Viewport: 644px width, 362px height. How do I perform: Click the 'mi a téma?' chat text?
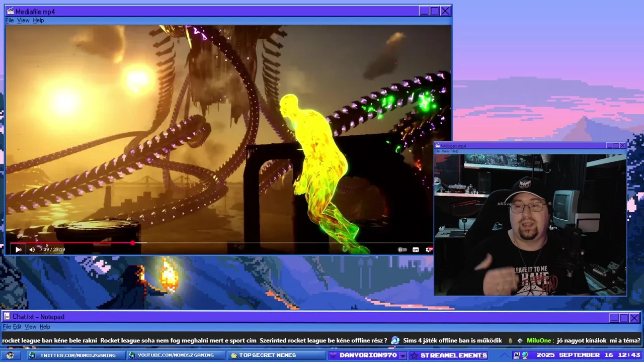coord(625,340)
